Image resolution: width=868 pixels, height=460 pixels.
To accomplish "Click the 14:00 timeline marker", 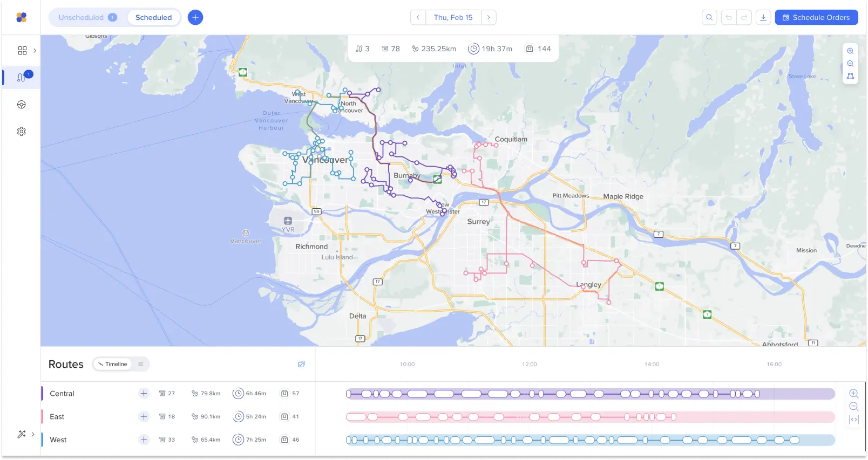I will pos(652,365).
